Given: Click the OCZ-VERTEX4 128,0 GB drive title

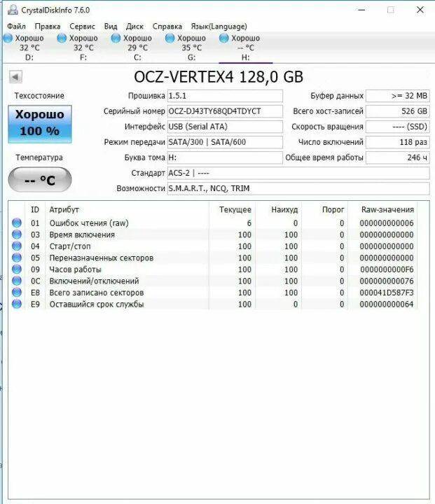Looking at the screenshot, I should pyautogui.click(x=219, y=77).
